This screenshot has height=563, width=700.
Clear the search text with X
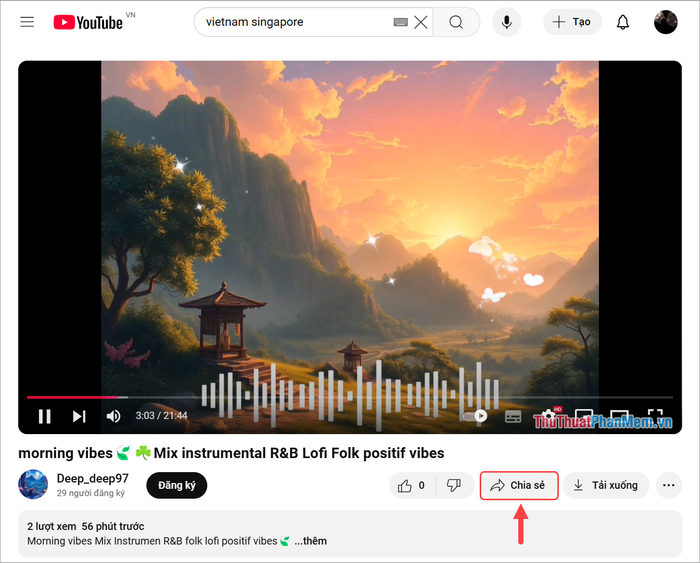click(421, 22)
